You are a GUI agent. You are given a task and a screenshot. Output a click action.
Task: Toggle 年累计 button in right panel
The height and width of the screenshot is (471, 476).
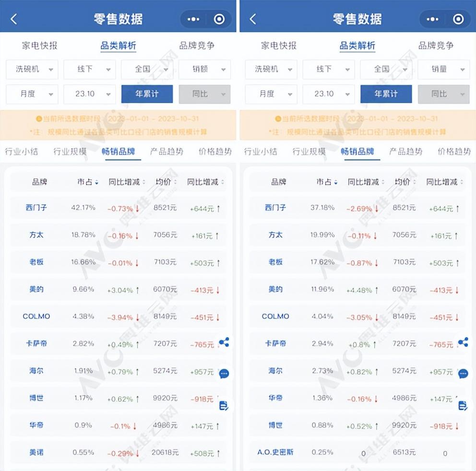[386, 94]
